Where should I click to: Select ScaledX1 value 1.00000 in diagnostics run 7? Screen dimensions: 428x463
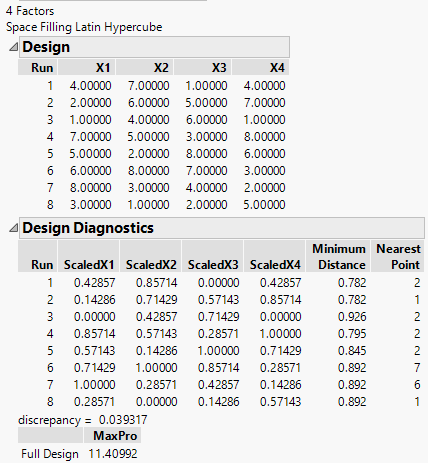tap(94, 385)
